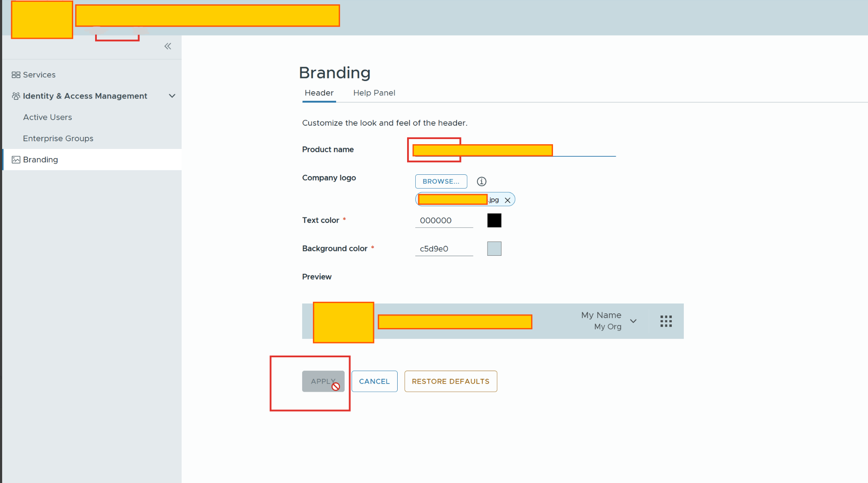Collapse the sidebar with double-chevron icon
Screen dimensions: 868x483
pyautogui.click(x=167, y=46)
